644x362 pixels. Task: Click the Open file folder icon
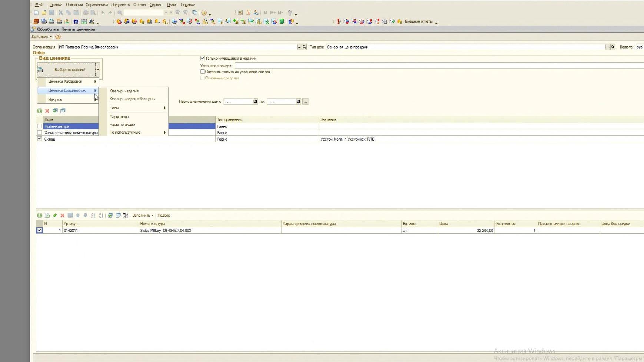tap(44, 13)
